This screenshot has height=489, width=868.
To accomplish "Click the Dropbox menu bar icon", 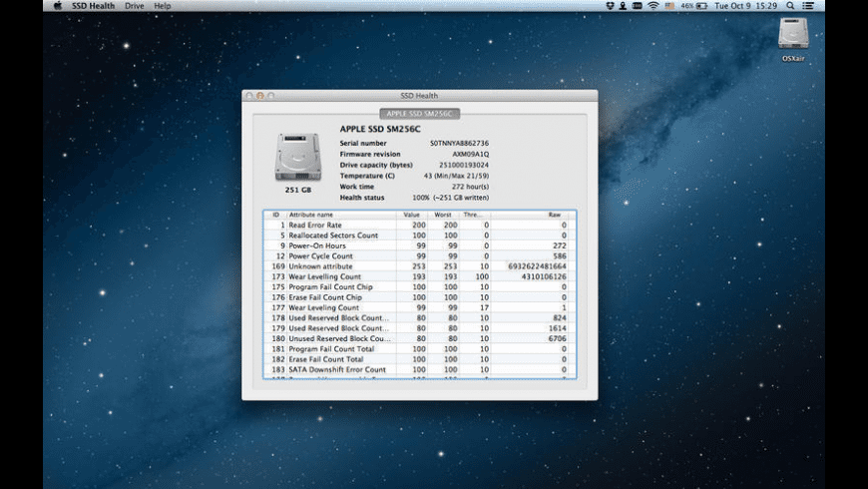I will coord(610,6).
